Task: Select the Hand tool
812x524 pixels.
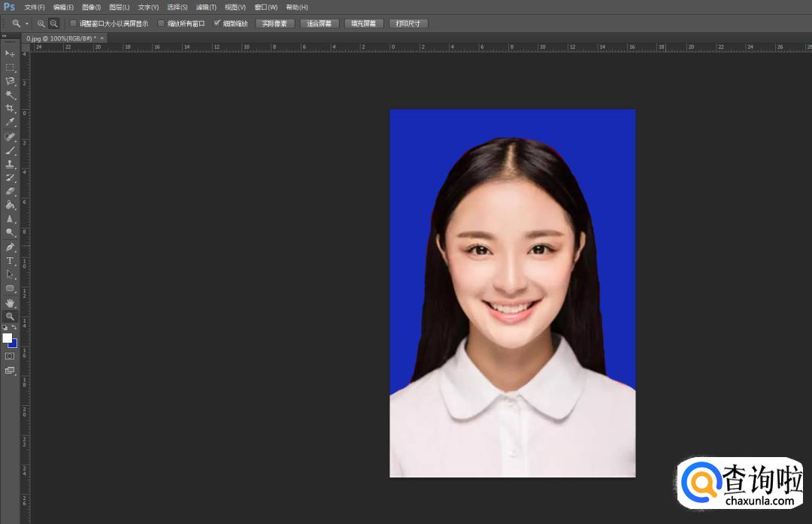Action: pos(11,302)
